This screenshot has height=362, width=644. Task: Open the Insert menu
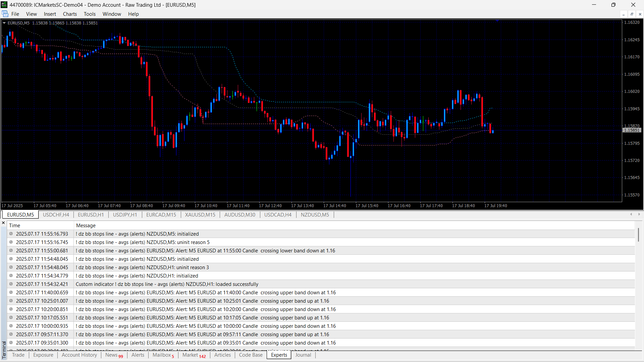pyautogui.click(x=50, y=14)
